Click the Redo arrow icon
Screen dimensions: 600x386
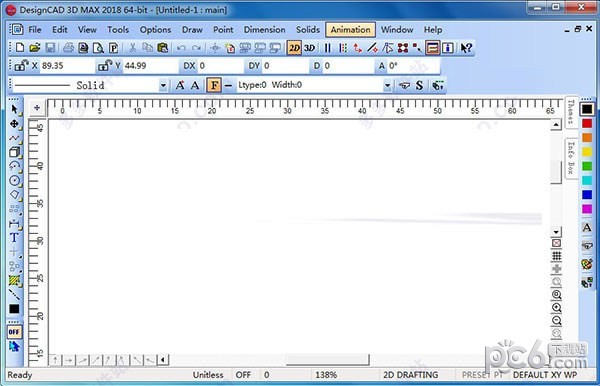click(196, 48)
